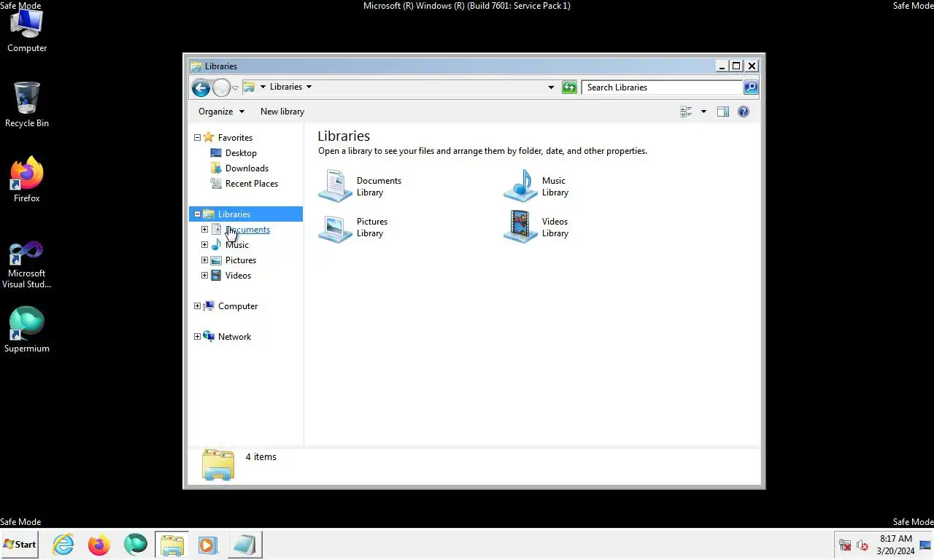Click the Libraries breadcrumb in address bar
Viewport: 934px width, 560px height.
point(286,87)
